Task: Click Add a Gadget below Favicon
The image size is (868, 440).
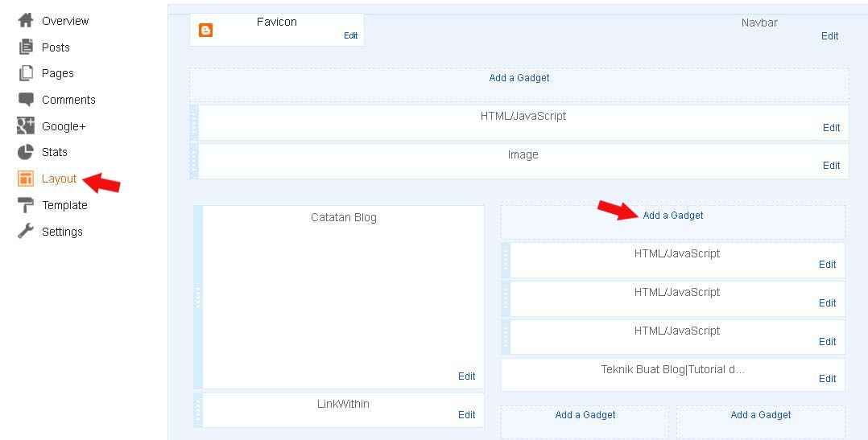Action: [519, 78]
